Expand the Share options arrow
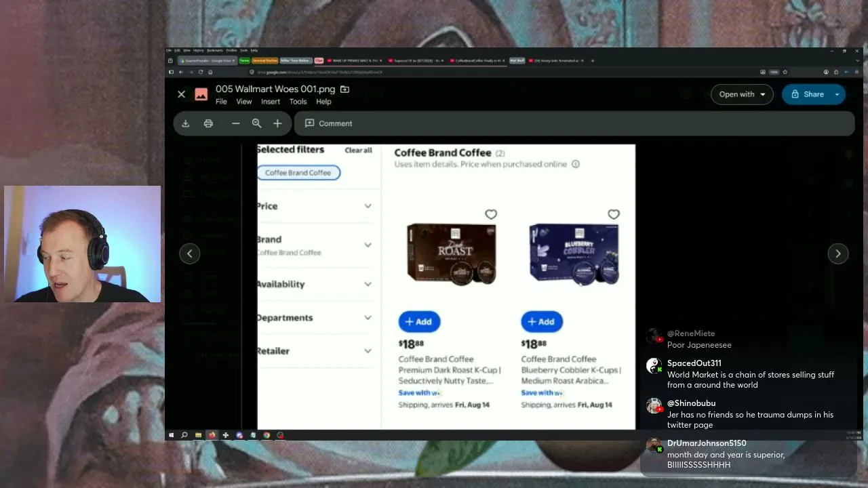The width and height of the screenshot is (868, 488). pos(837,94)
